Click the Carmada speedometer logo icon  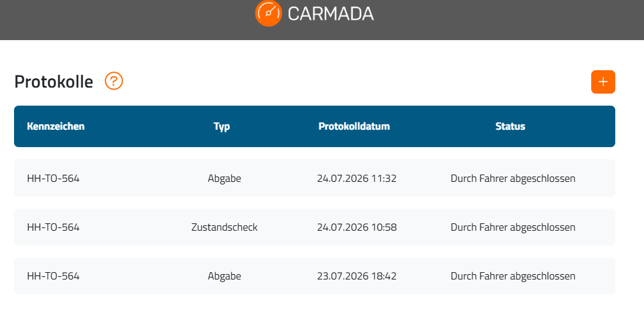pos(268,13)
